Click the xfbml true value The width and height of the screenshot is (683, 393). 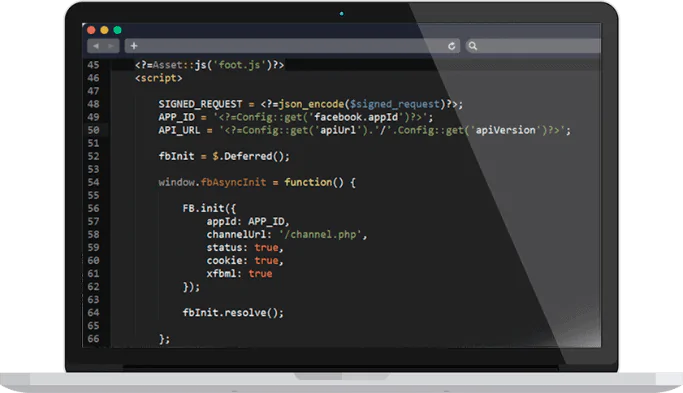click(x=260, y=274)
